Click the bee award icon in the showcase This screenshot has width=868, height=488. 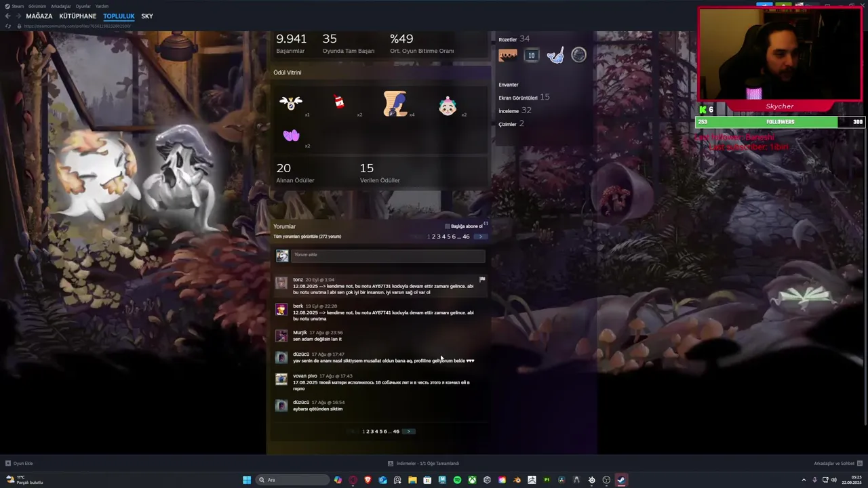[291, 103]
